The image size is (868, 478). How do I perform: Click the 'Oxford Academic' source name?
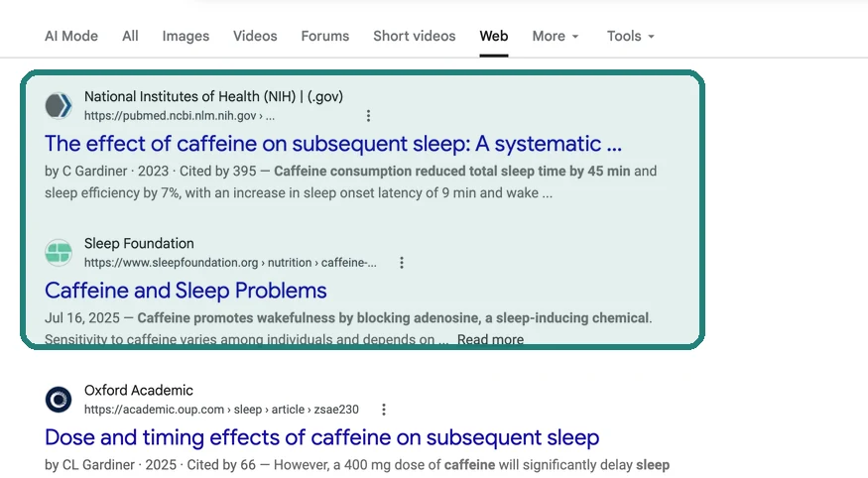click(139, 390)
